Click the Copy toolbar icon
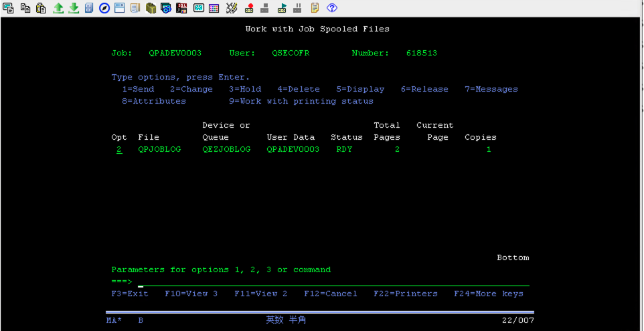This screenshot has height=331, width=644. pos(25,7)
